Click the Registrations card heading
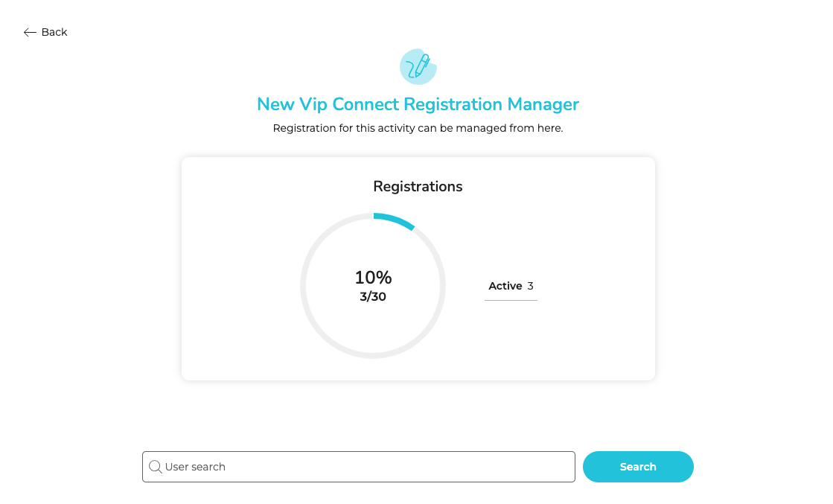This screenshot has height=504, width=833. 418,186
